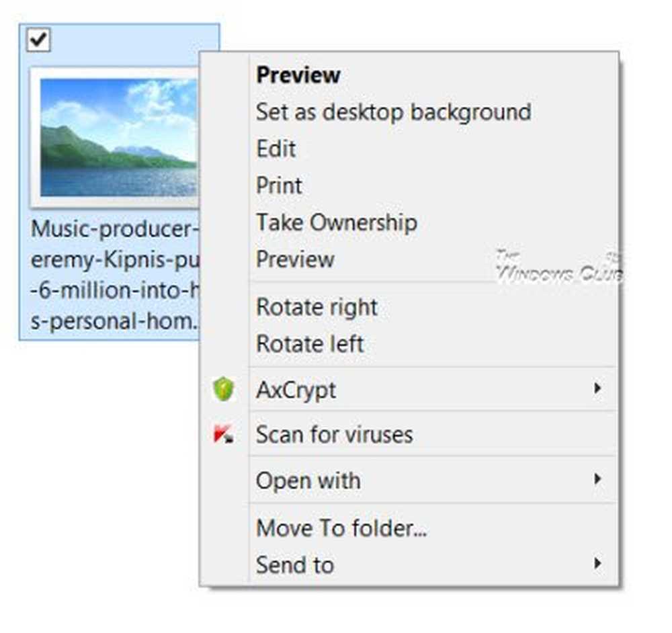The width and height of the screenshot is (672, 633).
Task: Expand the Send to submenu arrow
Action: [x=597, y=564]
